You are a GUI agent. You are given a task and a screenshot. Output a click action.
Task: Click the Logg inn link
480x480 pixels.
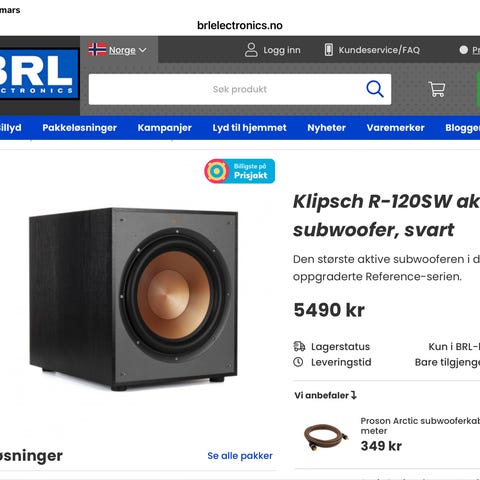pos(282,50)
